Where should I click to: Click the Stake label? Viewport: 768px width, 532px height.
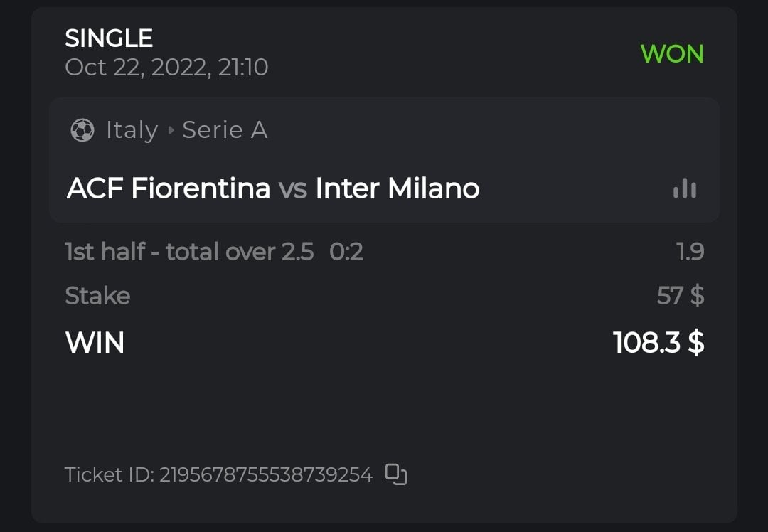point(97,295)
